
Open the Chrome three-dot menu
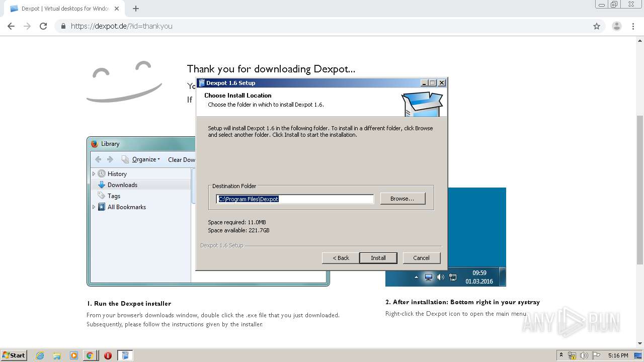click(x=633, y=26)
